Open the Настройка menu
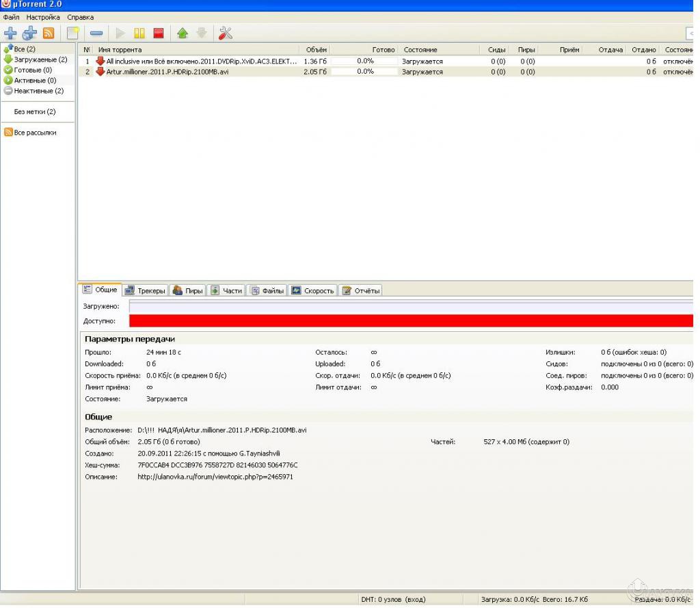Viewport: 700px width, 608px height. [43, 17]
